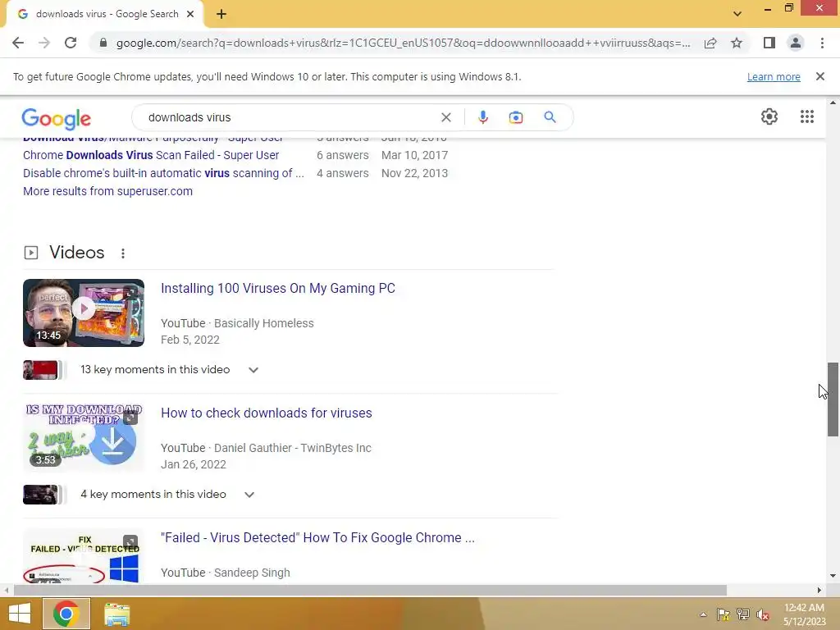Submit search with magnifier icon
The height and width of the screenshot is (630, 840).
[550, 116]
